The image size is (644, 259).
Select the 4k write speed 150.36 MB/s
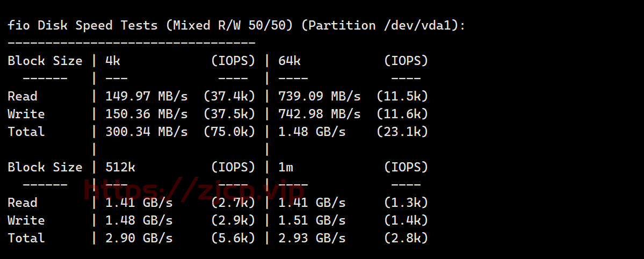coord(147,114)
